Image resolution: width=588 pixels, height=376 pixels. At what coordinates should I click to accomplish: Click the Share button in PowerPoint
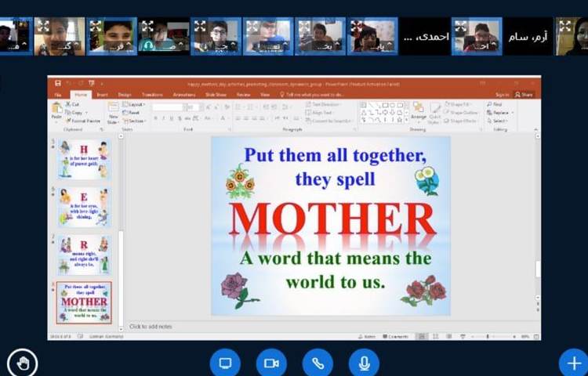[x=524, y=94]
